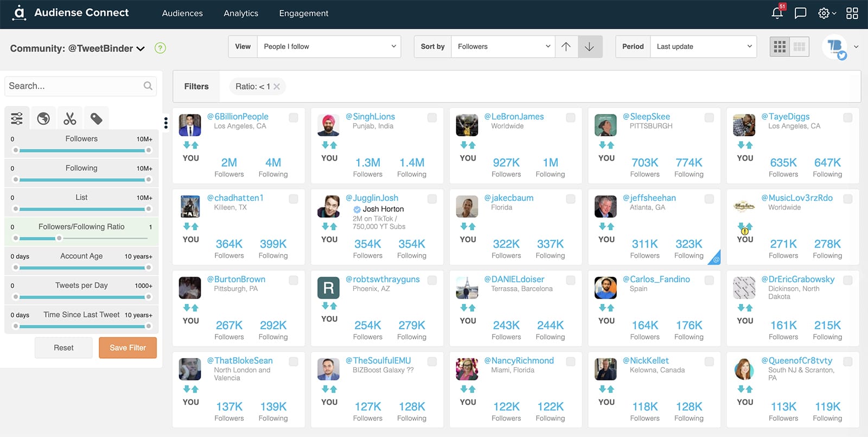This screenshot has height=437, width=868.
Task: Click the TweetBinder account avatar
Action: pyautogui.click(x=835, y=47)
